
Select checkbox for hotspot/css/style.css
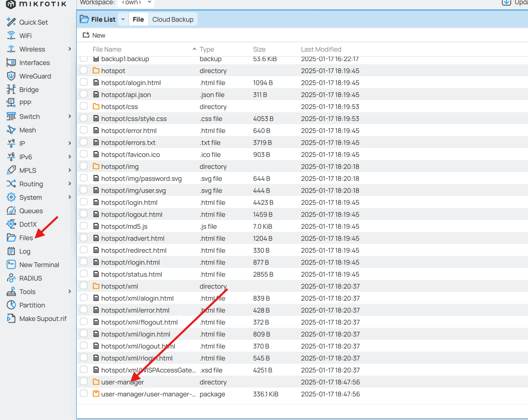(x=83, y=118)
